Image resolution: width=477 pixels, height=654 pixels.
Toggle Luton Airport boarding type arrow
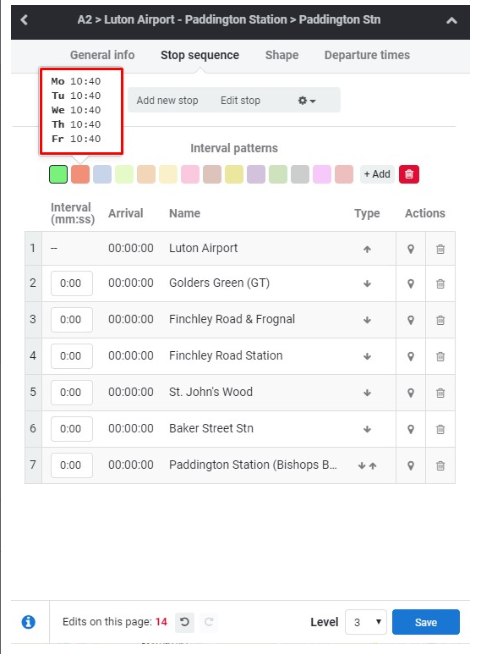(367, 249)
